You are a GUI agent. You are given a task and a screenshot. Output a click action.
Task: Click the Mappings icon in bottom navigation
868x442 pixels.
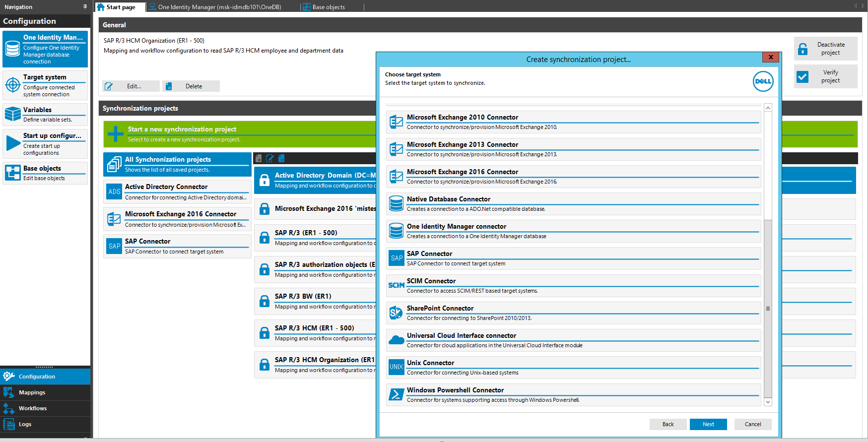pyautogui.click(x=9, y=392)
